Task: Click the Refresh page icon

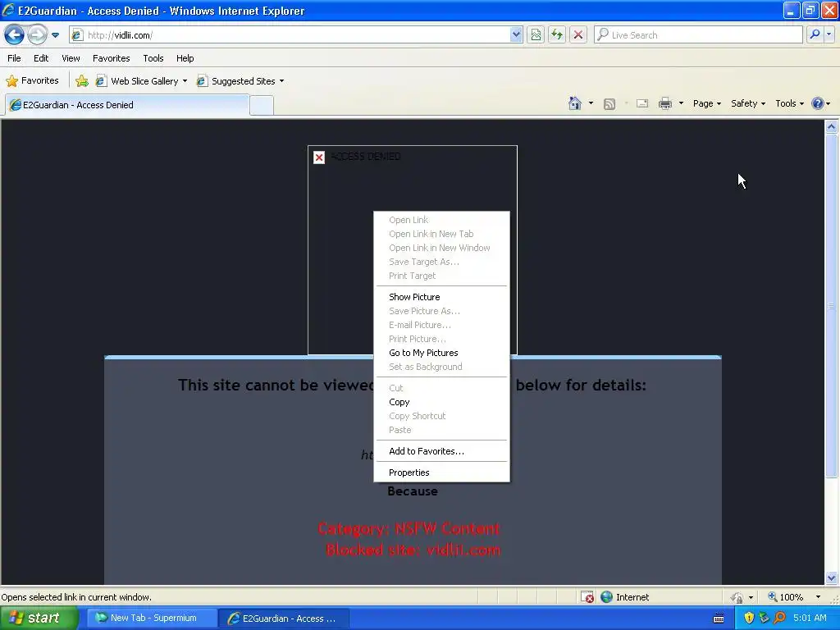Action: pos(557,34)
